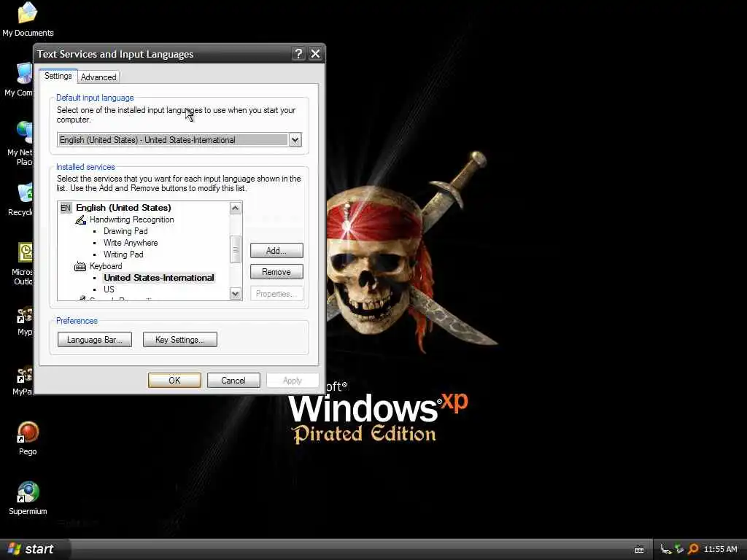Click the Add... button
747x560 pixels.
(x=276, y=251)
